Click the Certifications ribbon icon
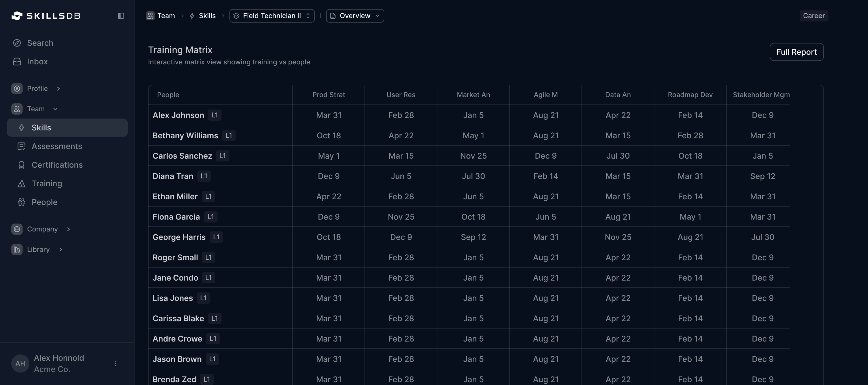 pyautogui.click(x=21, y=165)
